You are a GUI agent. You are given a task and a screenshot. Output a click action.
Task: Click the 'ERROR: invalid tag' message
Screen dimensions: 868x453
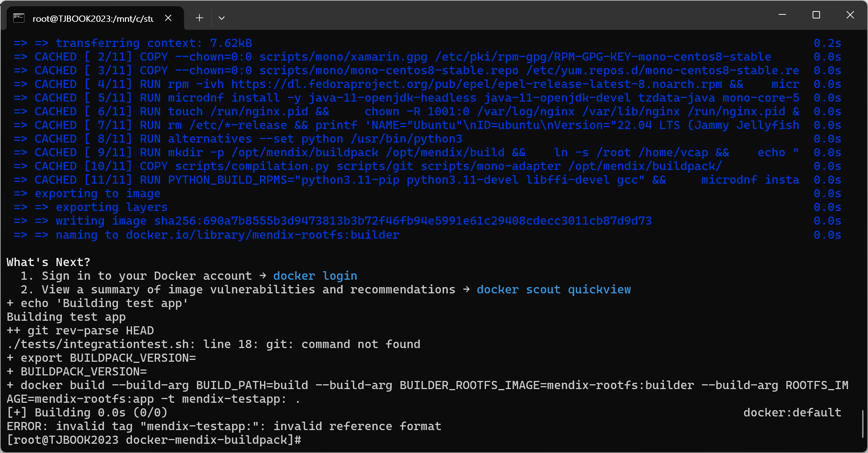coord(224,426)
